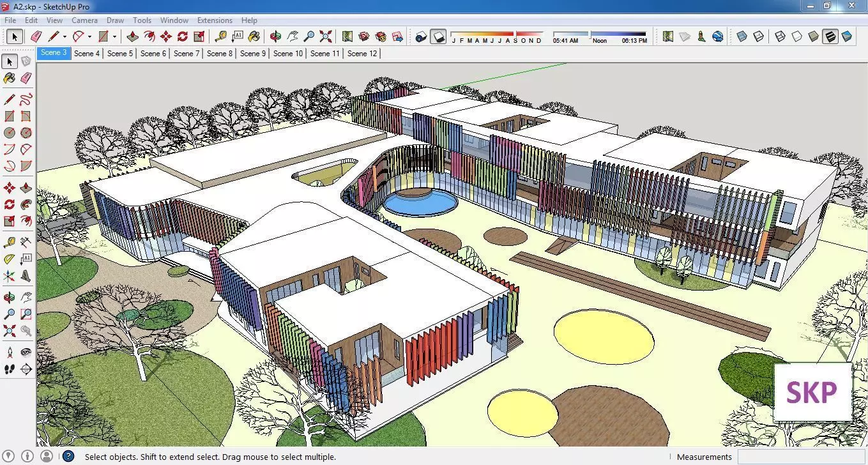The image size is (868, 465).
Task: Pick the Rectangle shape tool in top toolbar
Action: [x=103, y=36]
